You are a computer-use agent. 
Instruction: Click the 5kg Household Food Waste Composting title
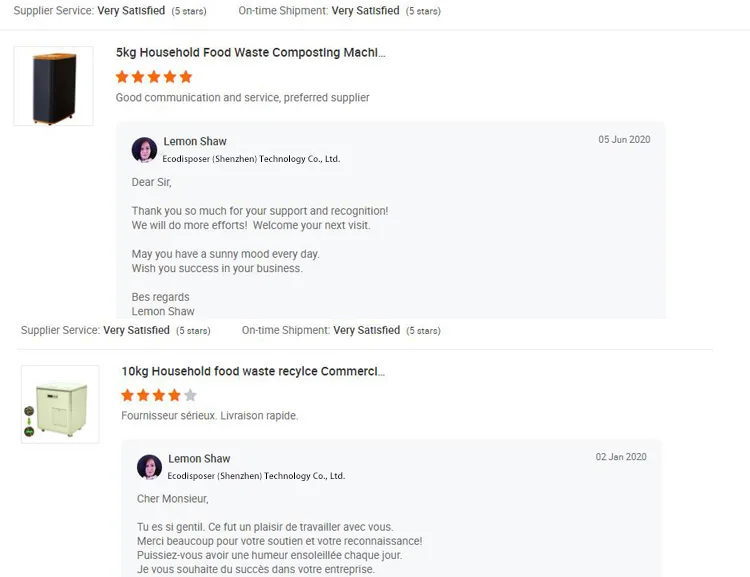[x=250, y=52]
